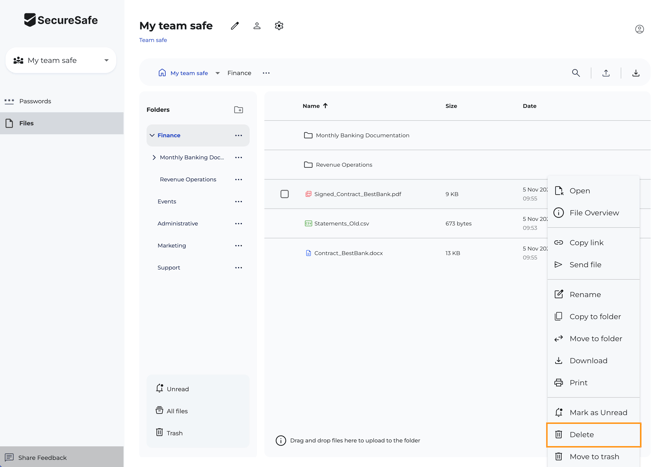Click the upload icon in toolbar
Image resolution: width=670 pixels, height=467 pixels.
point(606,73)
